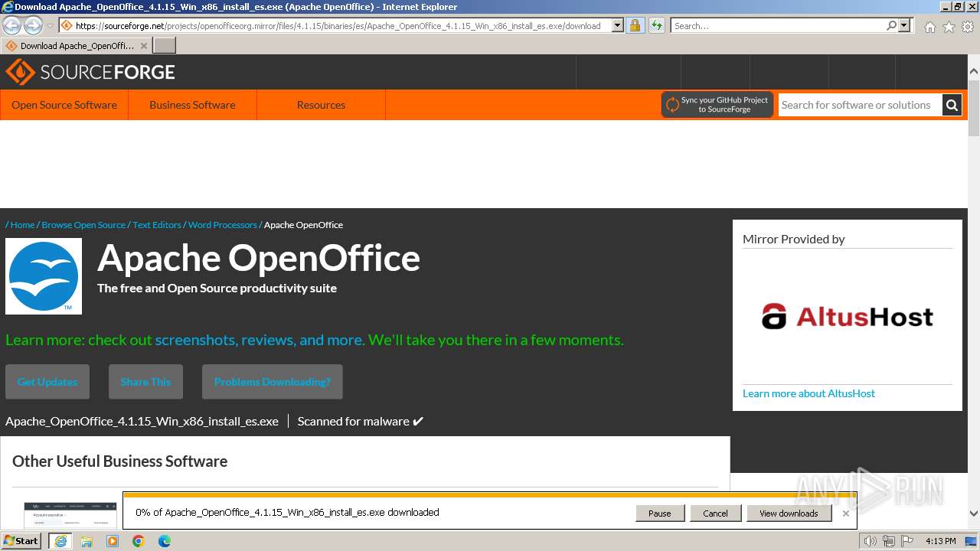The height and width of the screenshot is (551, 980).
Task: Click the Home breadcrumb link
Action: (x=22, y=225)
